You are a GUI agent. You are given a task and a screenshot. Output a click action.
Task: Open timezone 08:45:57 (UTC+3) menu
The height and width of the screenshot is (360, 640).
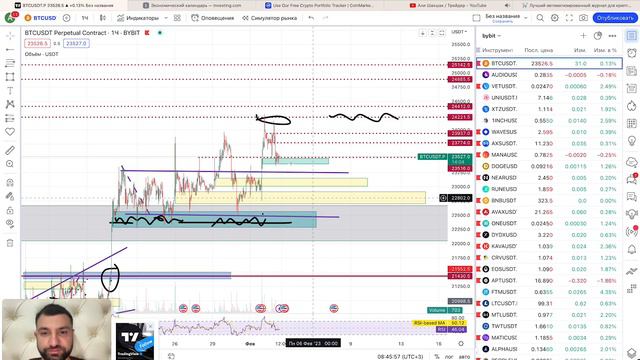tap(401, 356)
